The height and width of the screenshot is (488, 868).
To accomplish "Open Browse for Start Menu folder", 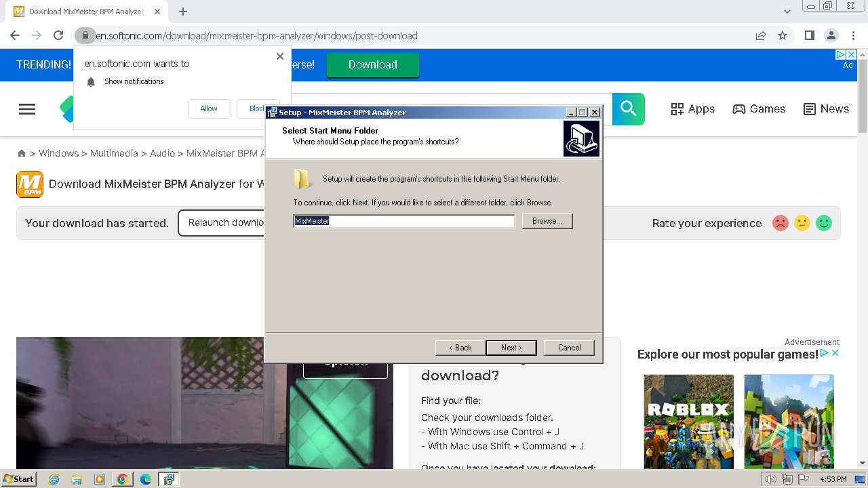I will (x=547, y=221).
